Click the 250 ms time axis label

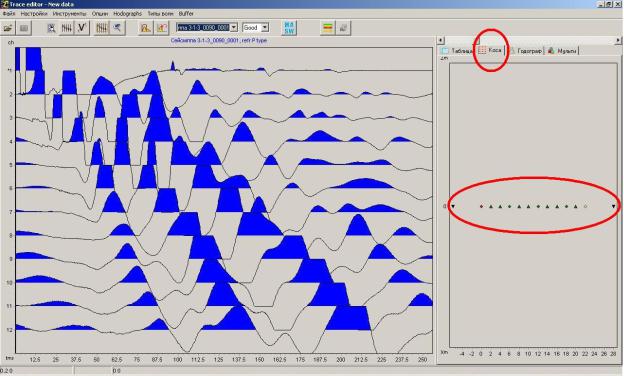pos(422,360)
